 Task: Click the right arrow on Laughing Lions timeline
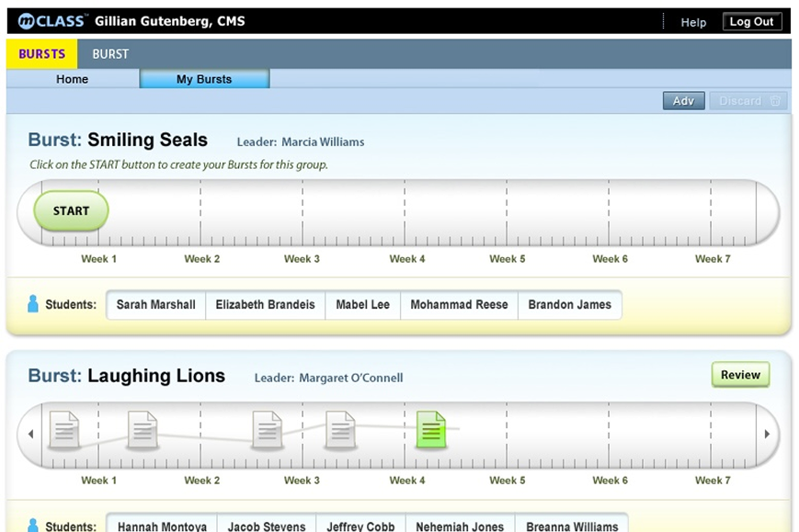[x=767, y=434]
